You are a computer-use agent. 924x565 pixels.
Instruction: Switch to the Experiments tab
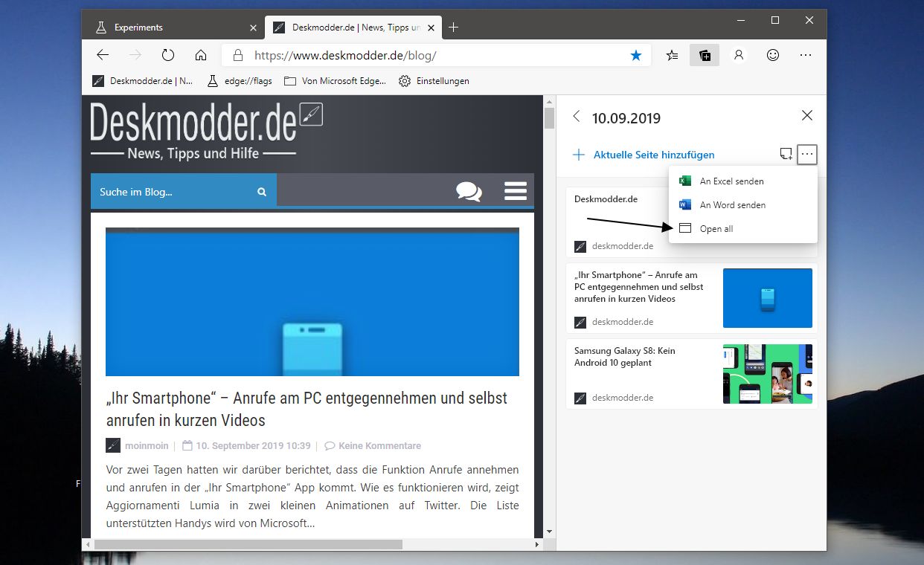pyautogui.click(x=175, y=28)
